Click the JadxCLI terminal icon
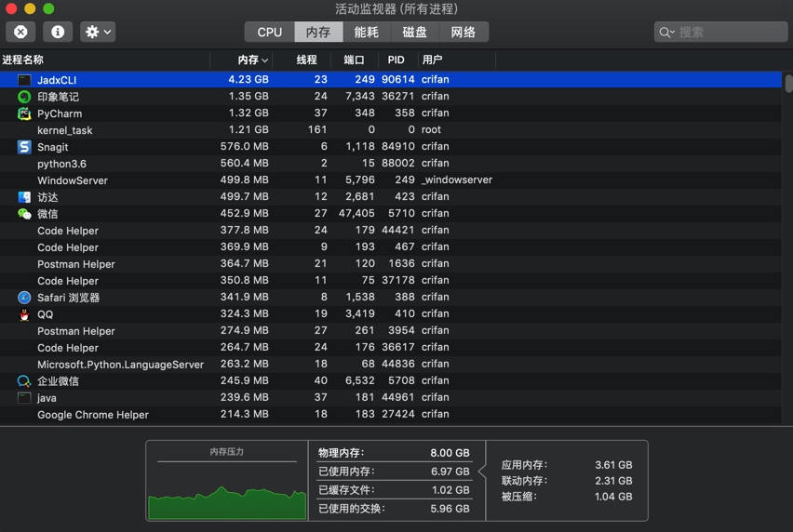Screen dimensions: 793x532 click(x=24, y=80)
